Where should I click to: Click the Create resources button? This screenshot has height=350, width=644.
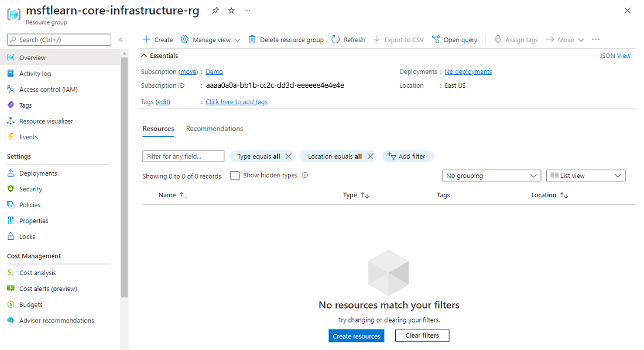[x=357, y=336]
